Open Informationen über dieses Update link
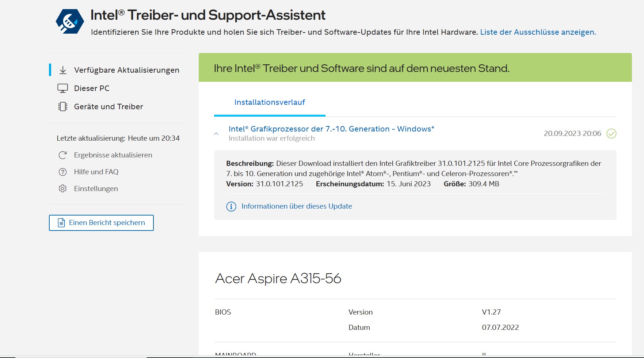Screen dimensions: 644x358 297,206
